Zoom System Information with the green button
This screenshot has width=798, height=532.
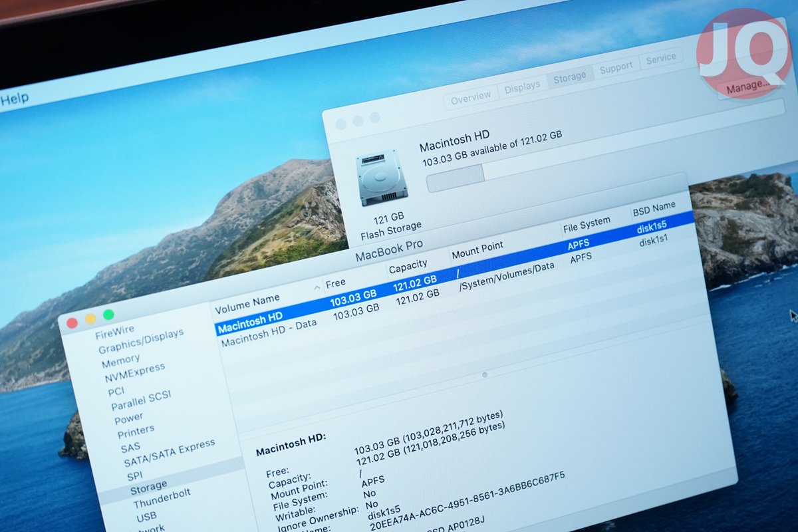108,315
